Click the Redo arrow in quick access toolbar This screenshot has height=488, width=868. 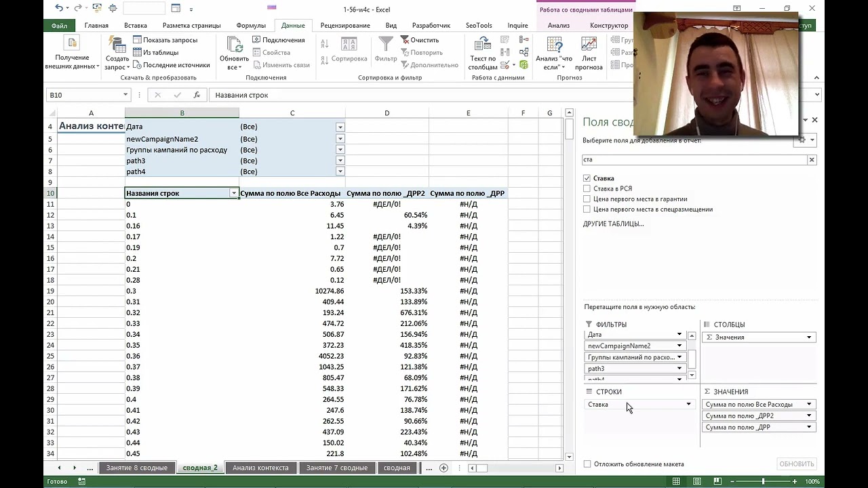point(79,8)
